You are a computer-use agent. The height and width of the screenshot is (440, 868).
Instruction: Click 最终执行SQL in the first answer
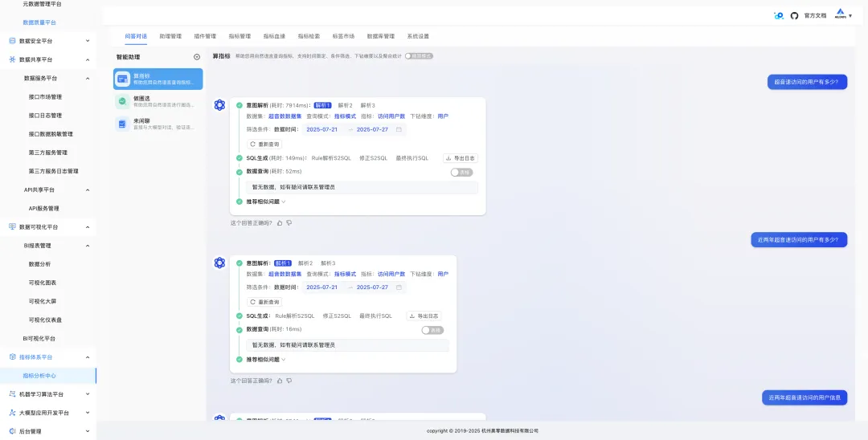click(x=411, y=158)
